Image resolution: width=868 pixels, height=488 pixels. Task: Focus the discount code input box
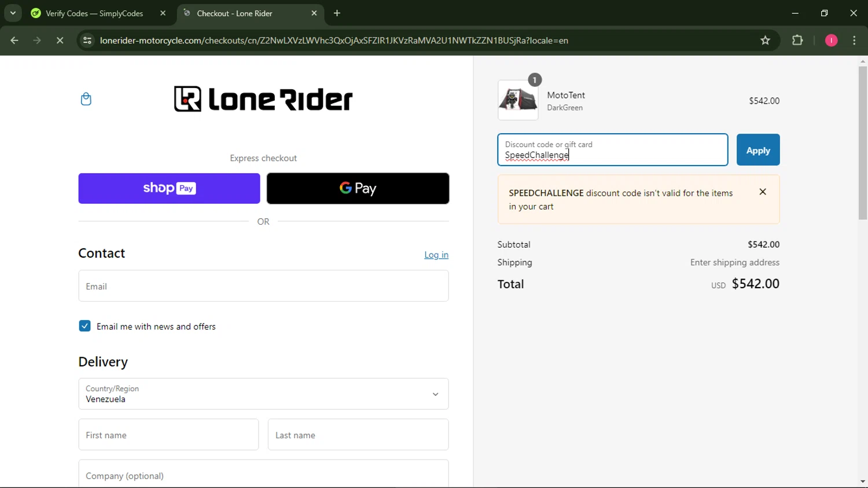pos(612,150)
